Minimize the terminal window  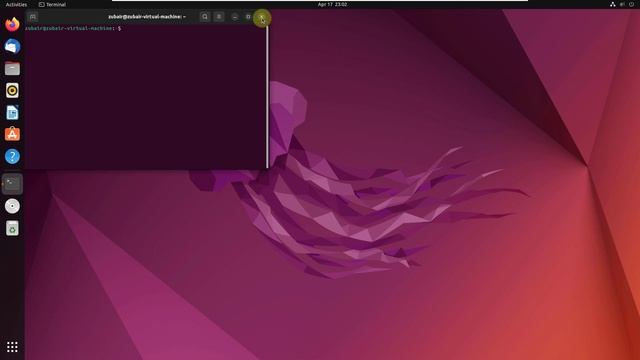coord(235,17)
